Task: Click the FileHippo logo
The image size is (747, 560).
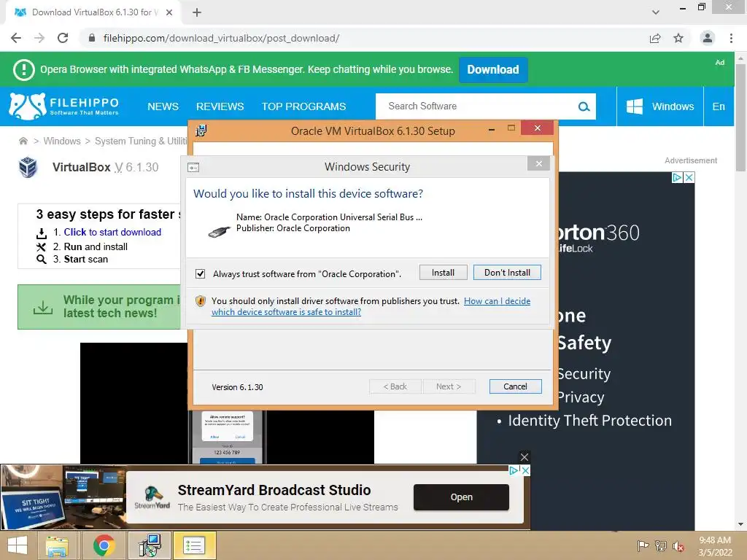Action: [64, 106]
